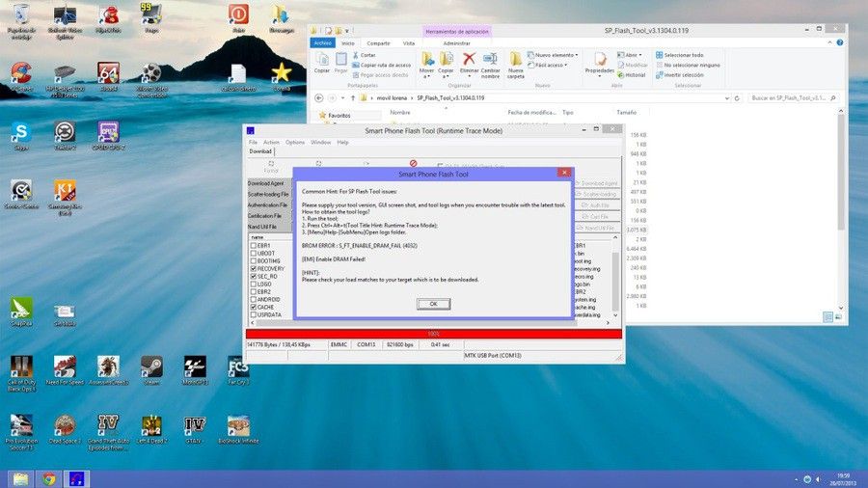Screen dimensions: 868x488
Task: Click OK in the Smart Phone Flash Tool dialog
Action: click(433, 304)
